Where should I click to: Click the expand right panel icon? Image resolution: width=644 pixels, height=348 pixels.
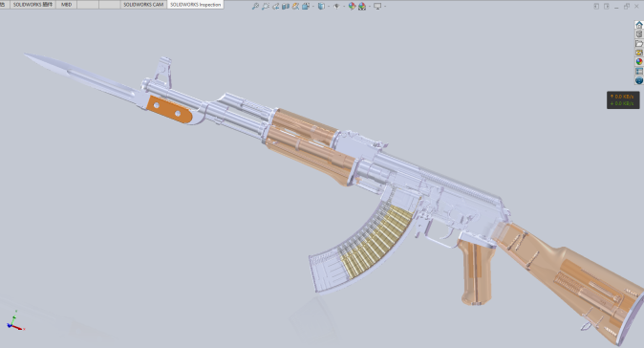607,6
